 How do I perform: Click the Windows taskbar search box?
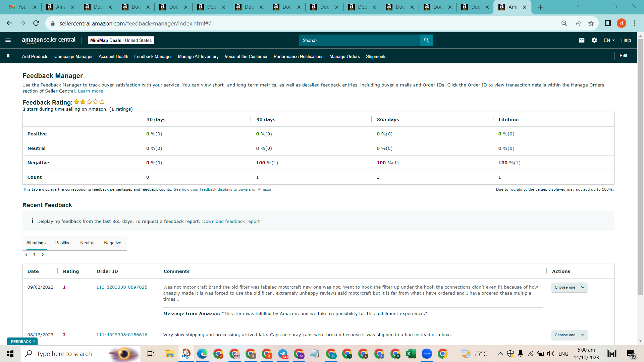[x=80, y=354]
